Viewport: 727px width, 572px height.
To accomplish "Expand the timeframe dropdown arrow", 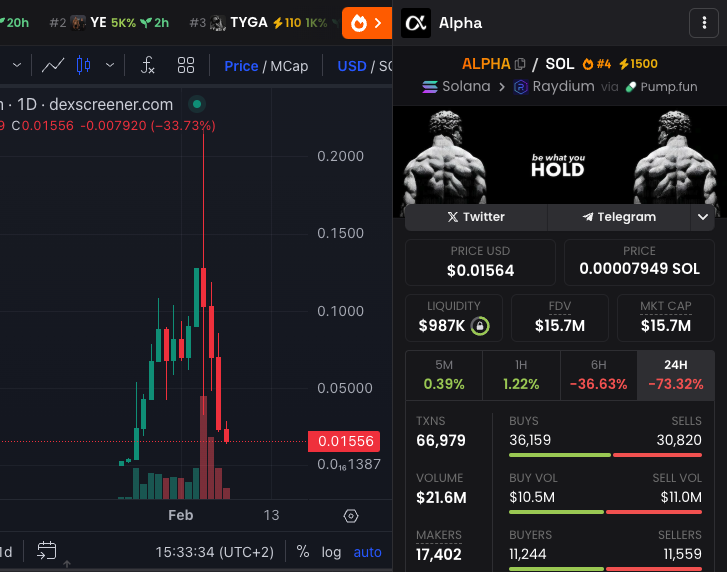I will click(x=17, y=65).
